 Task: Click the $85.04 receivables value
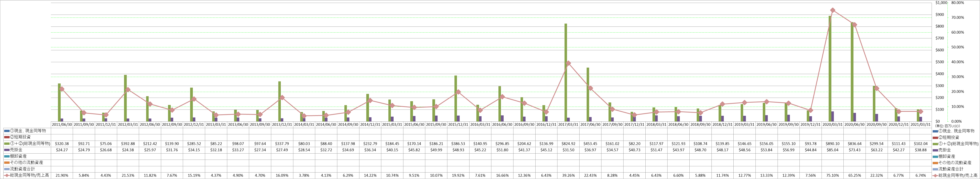point(833,150)
